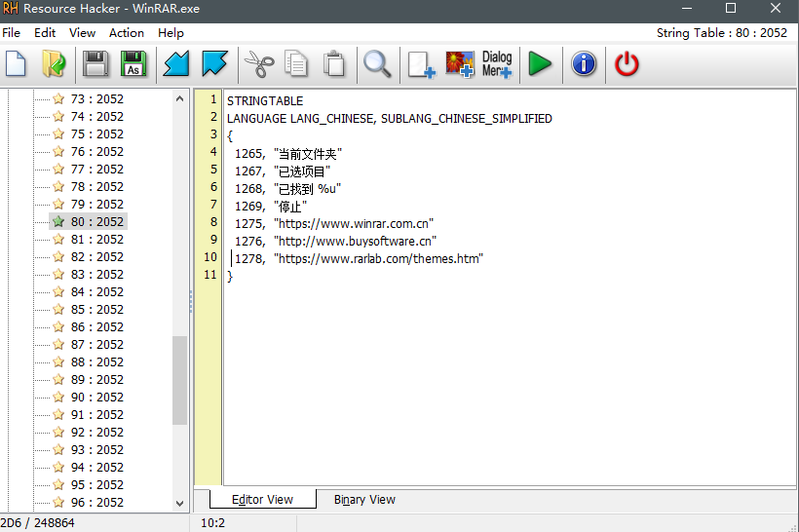Click the New file toolbar icon
The width and height of the screenshot is (799, 532).
[x=17, y=65]
